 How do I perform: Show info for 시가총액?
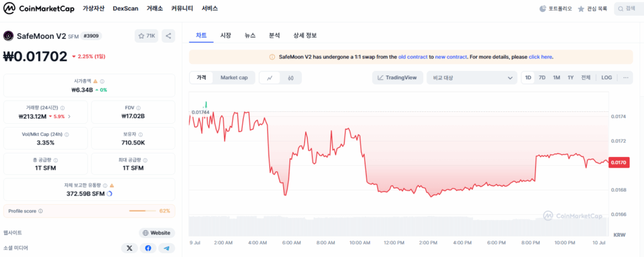103,81
